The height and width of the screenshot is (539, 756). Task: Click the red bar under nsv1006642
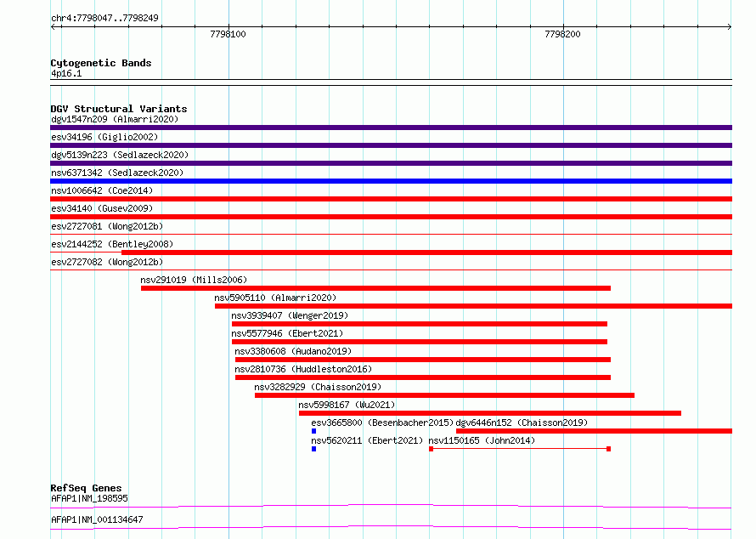[x=391, y=199]
